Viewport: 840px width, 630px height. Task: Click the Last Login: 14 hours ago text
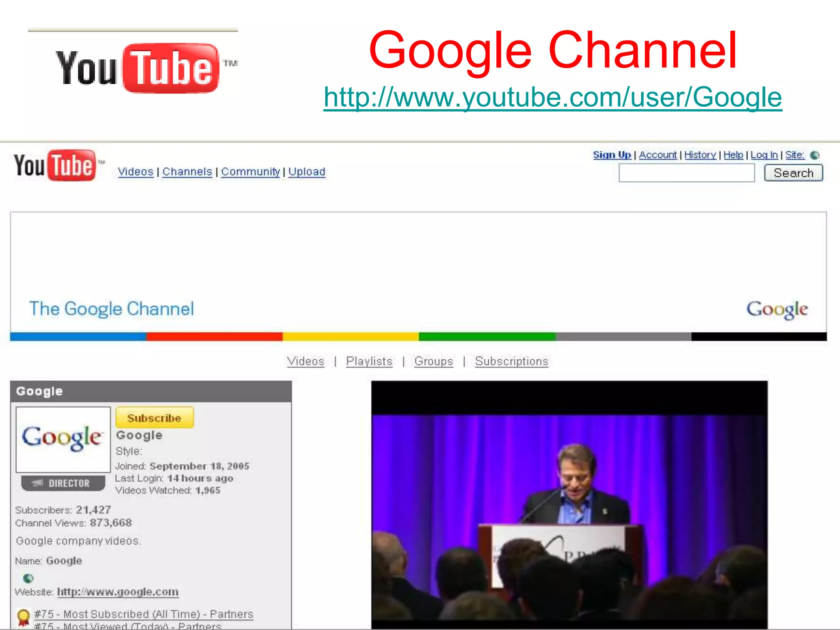174,478
